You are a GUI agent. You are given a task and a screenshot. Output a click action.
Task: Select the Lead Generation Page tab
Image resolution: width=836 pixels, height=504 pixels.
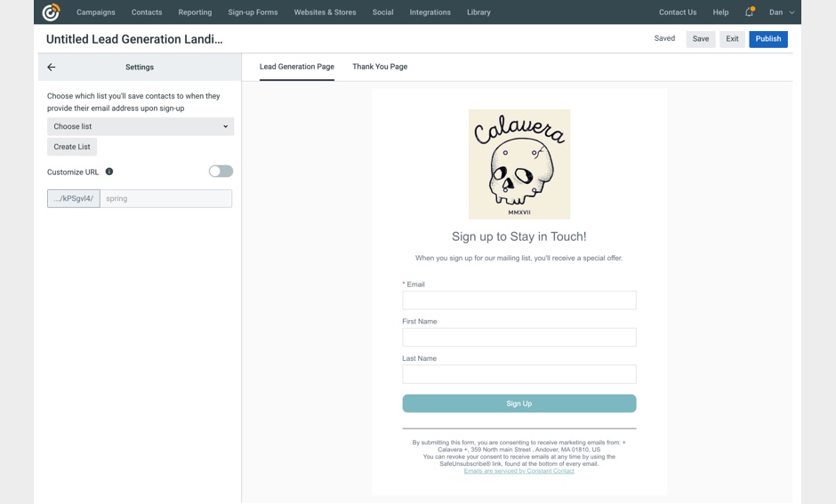(297, 67)
